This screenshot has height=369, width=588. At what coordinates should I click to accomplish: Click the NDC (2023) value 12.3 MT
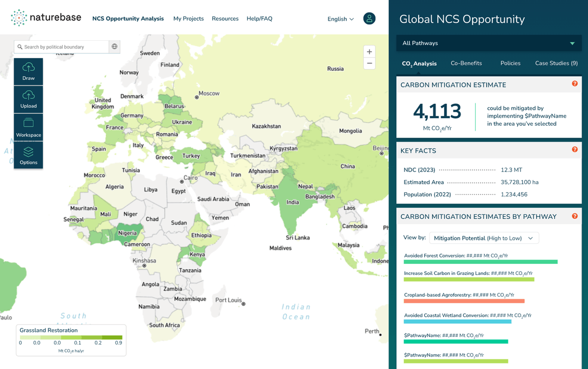[x=511, y=170]
